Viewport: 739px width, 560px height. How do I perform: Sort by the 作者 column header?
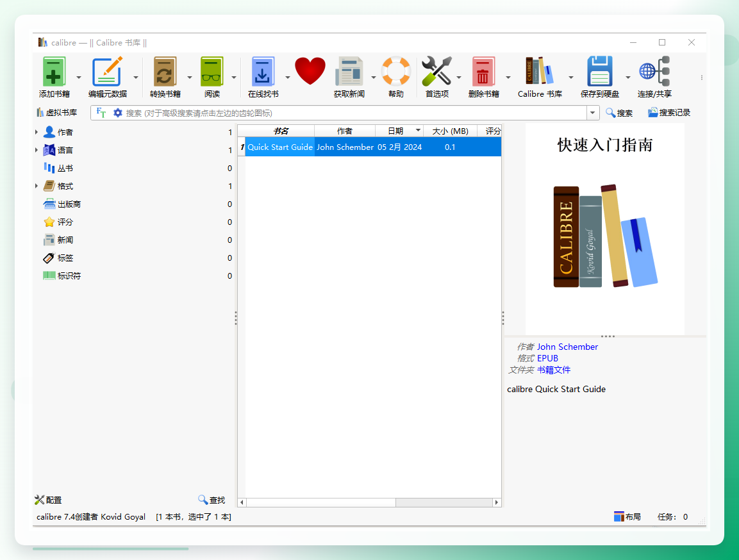tap(345, 131)
